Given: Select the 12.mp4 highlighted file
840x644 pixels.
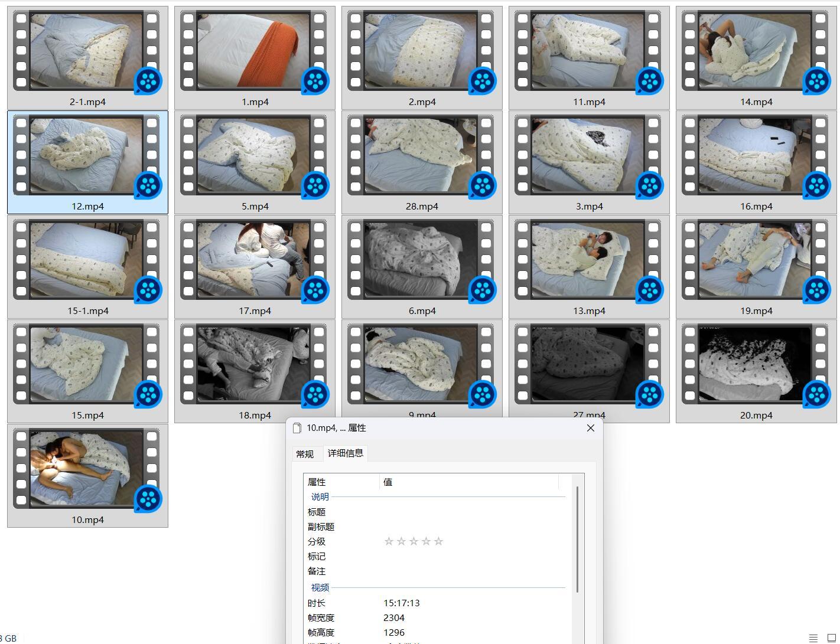Looking at the screenshot, I should coord(87,156).
